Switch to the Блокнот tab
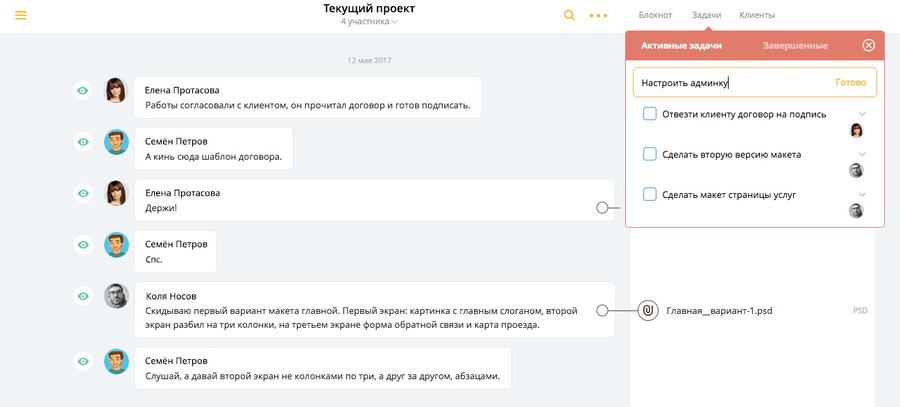This screenshot has height=407, width=900. pos(655,15)
